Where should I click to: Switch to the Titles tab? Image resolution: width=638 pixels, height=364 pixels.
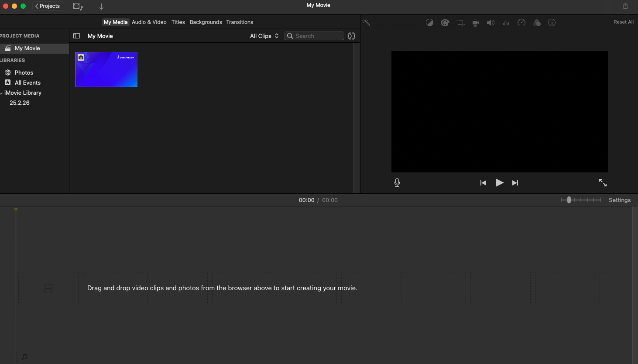coord(178,22)
